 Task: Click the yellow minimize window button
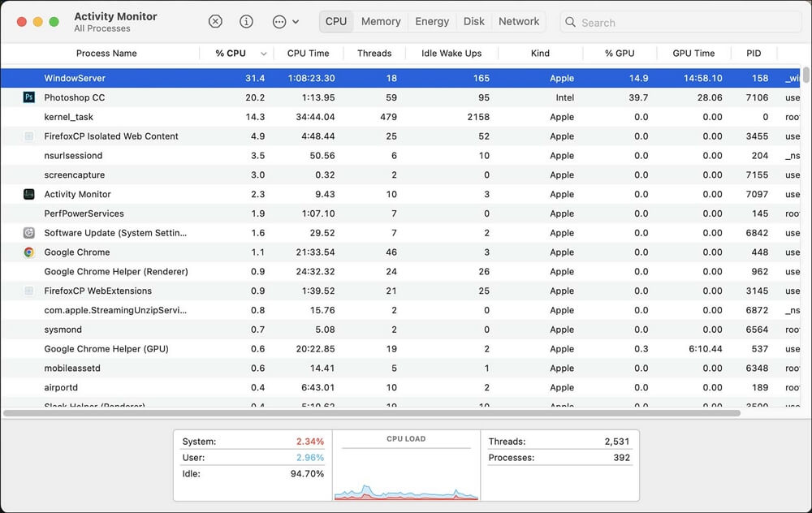point(38,22)
